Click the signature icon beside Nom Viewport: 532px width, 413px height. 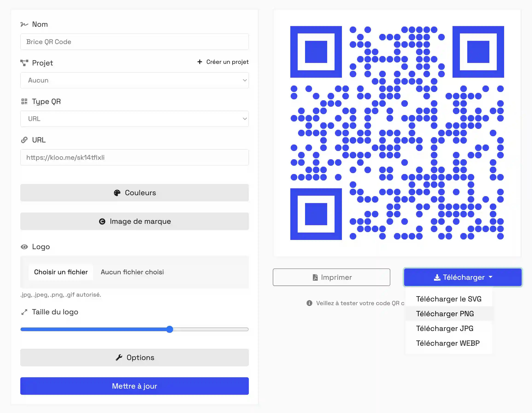pos(24,24)
